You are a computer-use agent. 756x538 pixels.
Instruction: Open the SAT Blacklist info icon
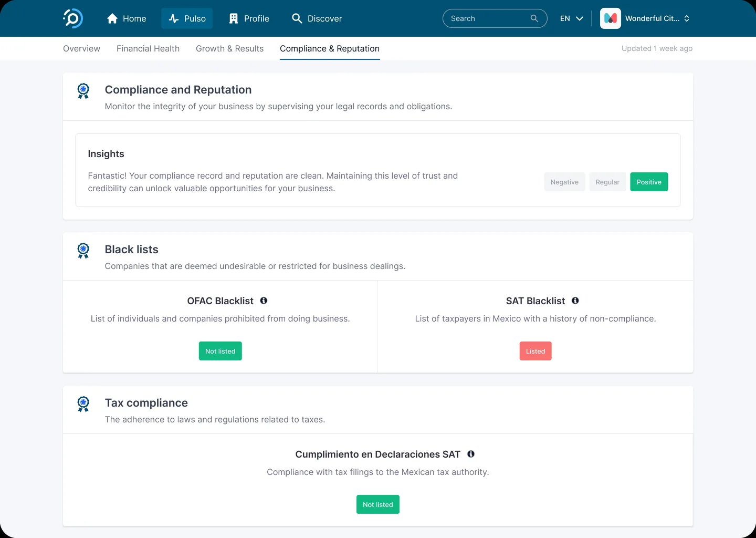click(575, 301)
